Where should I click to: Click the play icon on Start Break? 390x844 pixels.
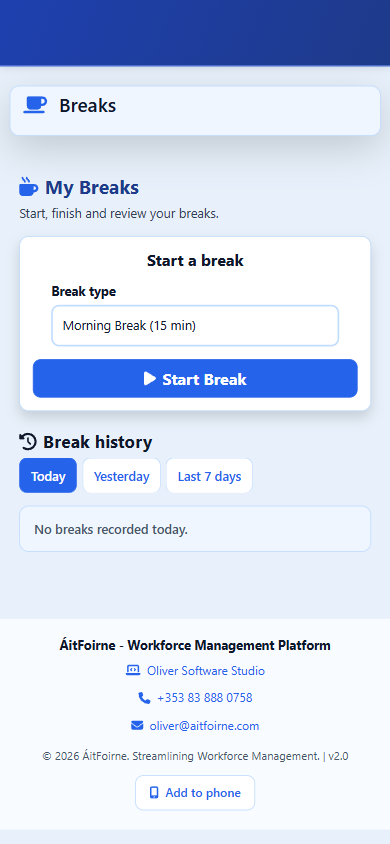[x=150, y=378]
